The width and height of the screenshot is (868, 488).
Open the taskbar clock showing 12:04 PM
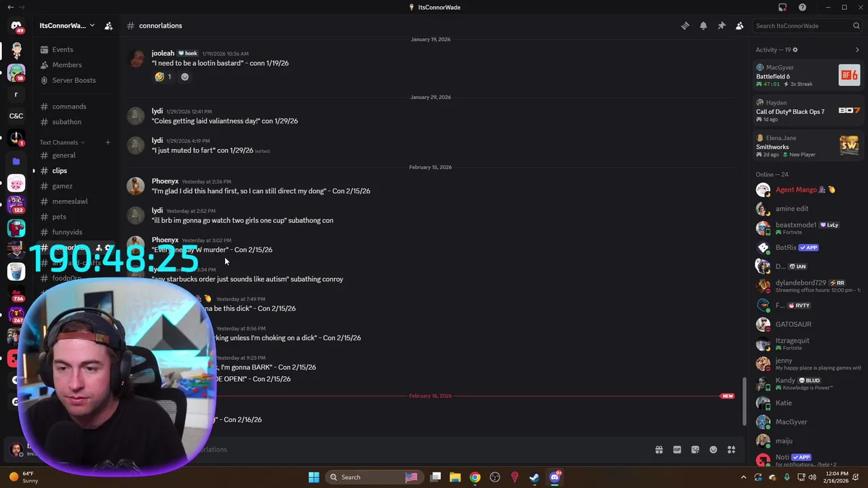coord(838,477)
